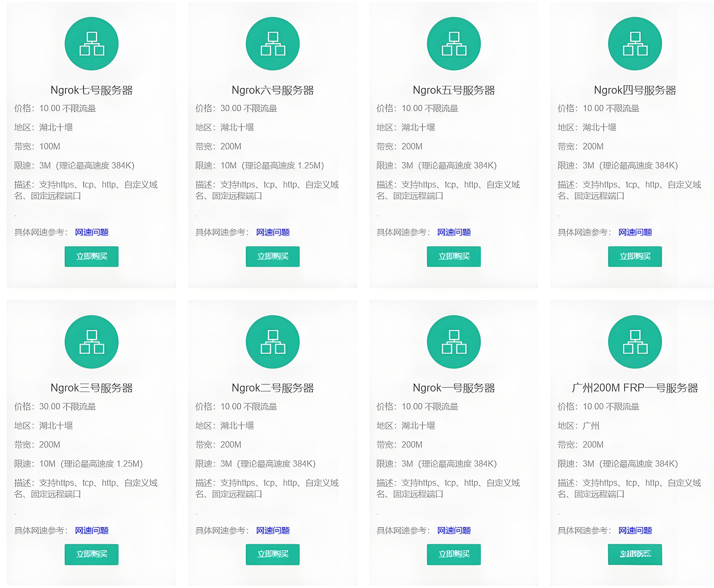714x588 pixels.
Task: Click 地区 广州 in FRP一号服务器 card
Action: pos(578,425)
